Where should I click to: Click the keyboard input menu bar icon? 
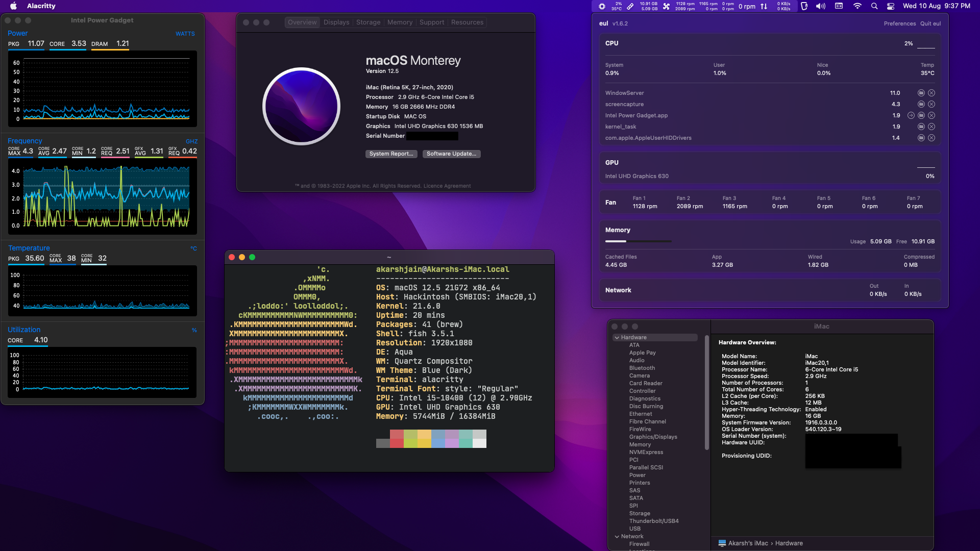(x=839, y=6)
